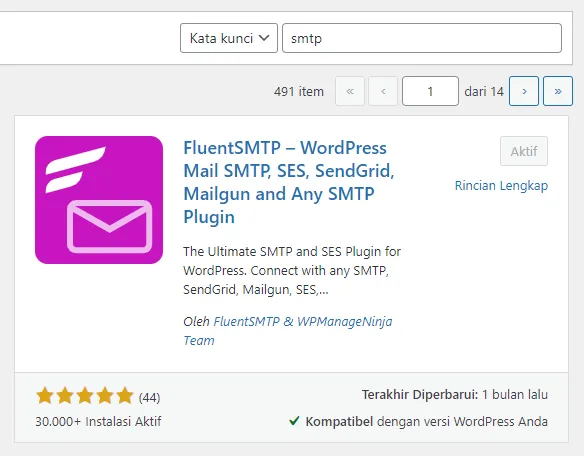Screen dimensions: 584x456
Task: Click the 30.000+ Instalasi Aktif text
Action: click(98, 421)
